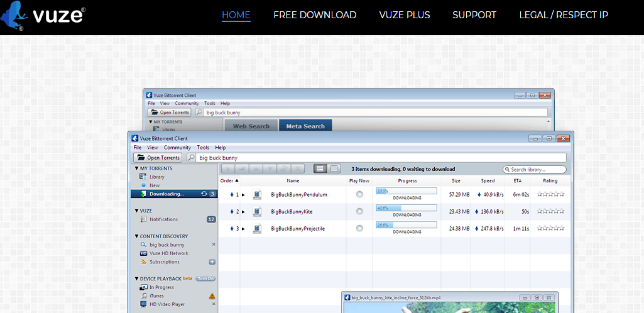Open Library in the sidebar
Viewport: 644px width, 313px height.
pos(157,177)
